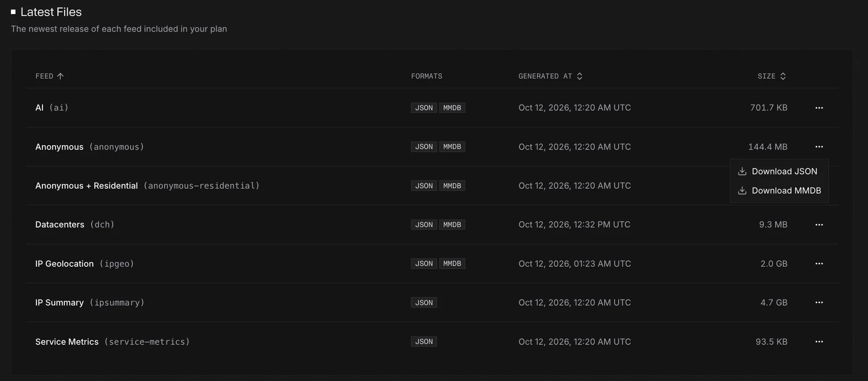Click the JSON badge in the AI row
Screen dimensions: 868x381
pyautogui.click(x=424, y=108)
